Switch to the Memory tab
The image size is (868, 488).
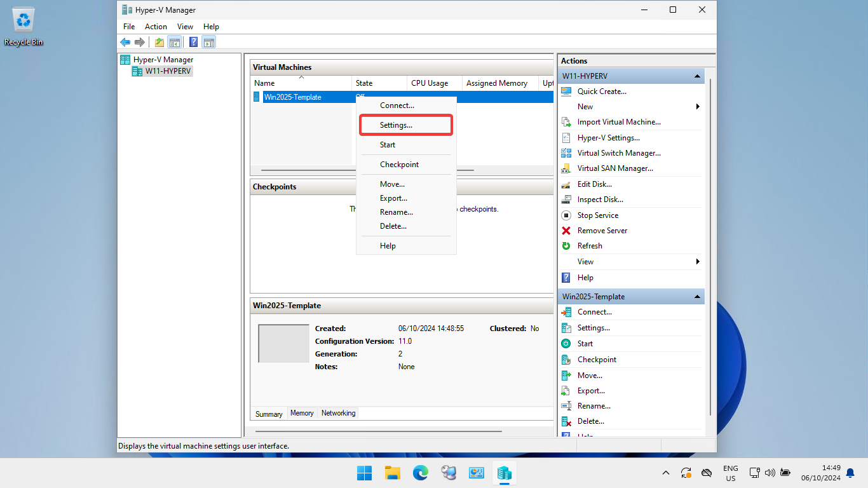click(x=302, y=413)
